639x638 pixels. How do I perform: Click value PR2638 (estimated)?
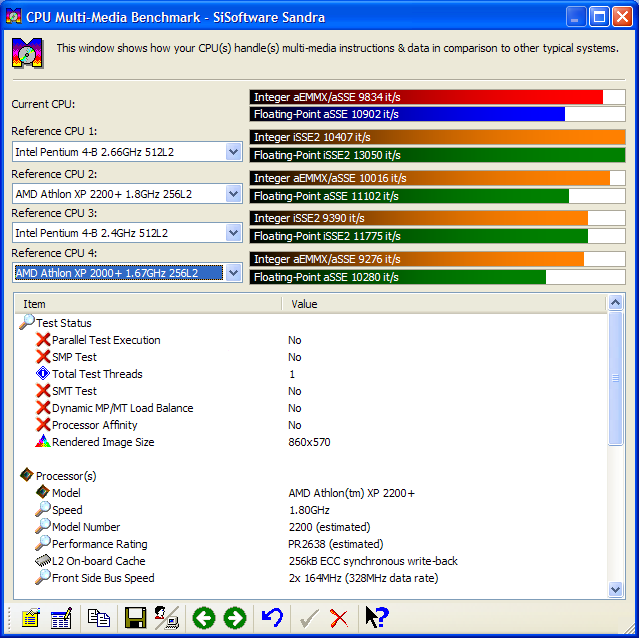[x=336, y=544]
